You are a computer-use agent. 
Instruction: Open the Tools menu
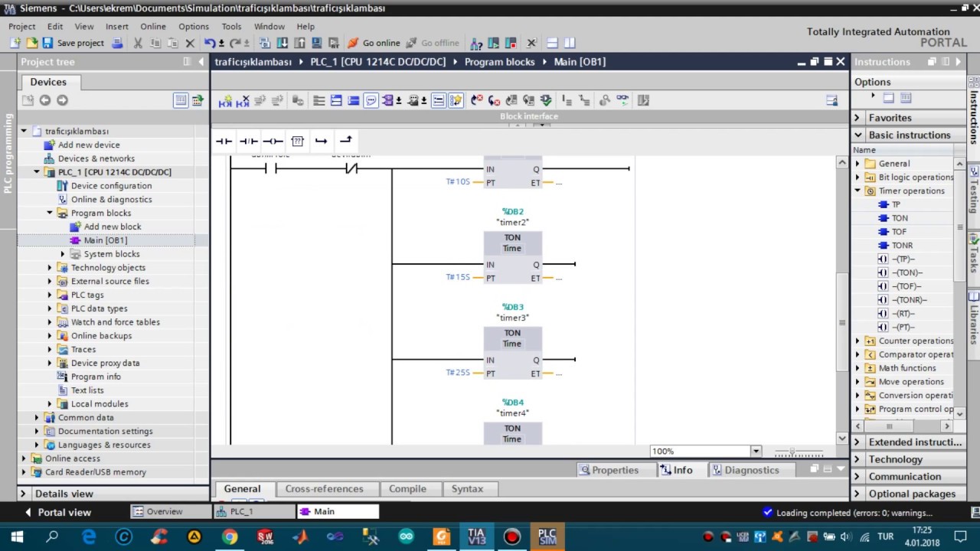tap(232, 26)
